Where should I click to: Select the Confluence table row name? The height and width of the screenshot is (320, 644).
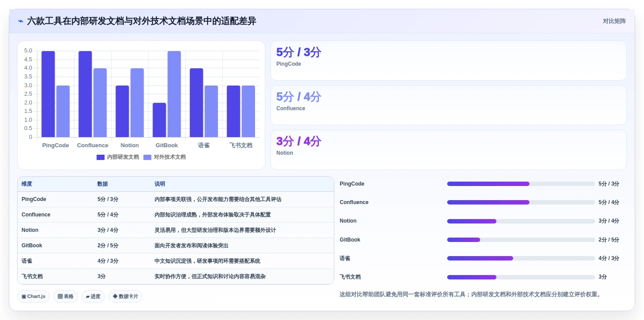pos(36,215)
